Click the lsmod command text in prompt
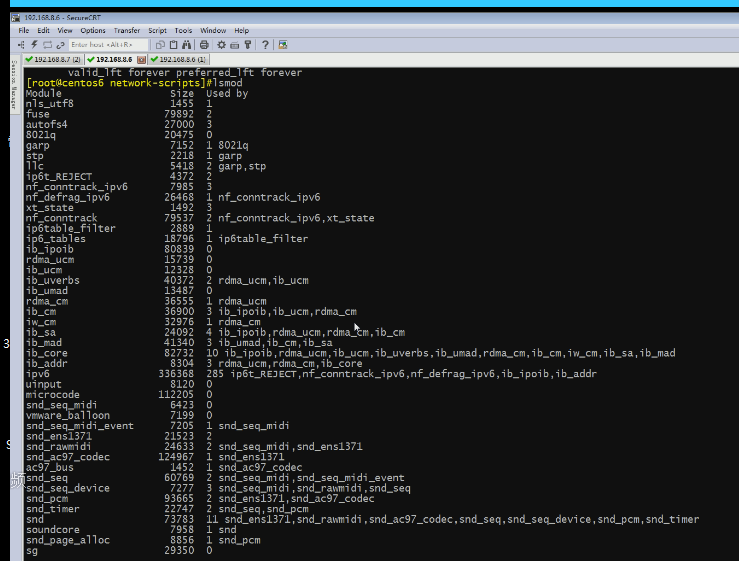The width and height of the screenshot is (739, 561). (x=227, y=83)
